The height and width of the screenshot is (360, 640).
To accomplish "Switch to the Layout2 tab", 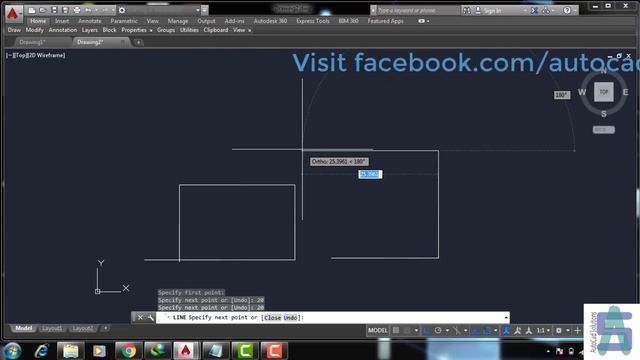I will [x=82, y=328].
